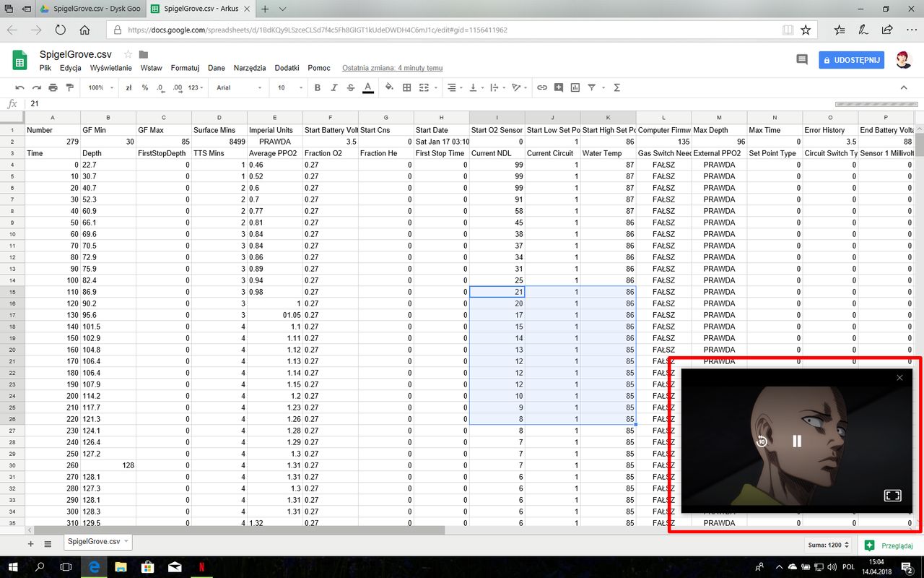Screen dimensions: 924x578
Task: Select the paint format tool
Action: point(70,87)
